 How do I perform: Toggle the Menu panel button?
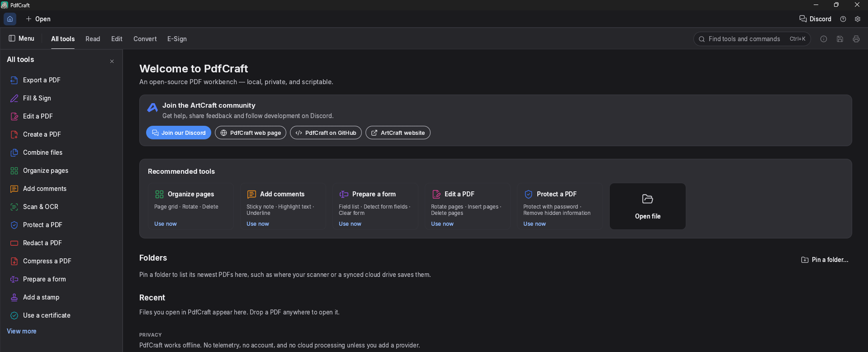21,38
